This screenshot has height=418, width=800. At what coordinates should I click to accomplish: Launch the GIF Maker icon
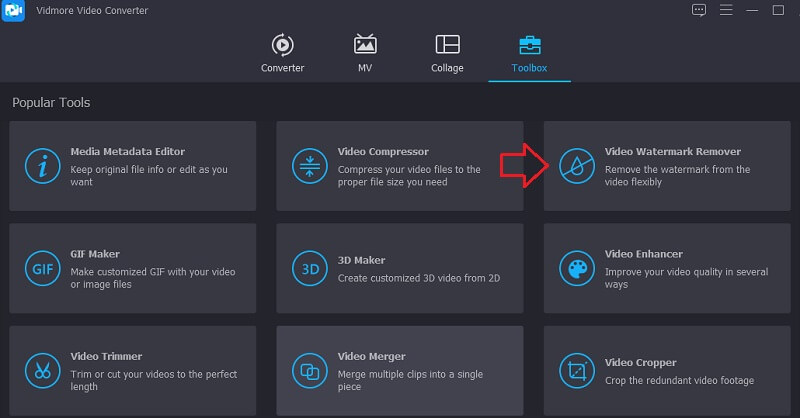coord(42,268)
